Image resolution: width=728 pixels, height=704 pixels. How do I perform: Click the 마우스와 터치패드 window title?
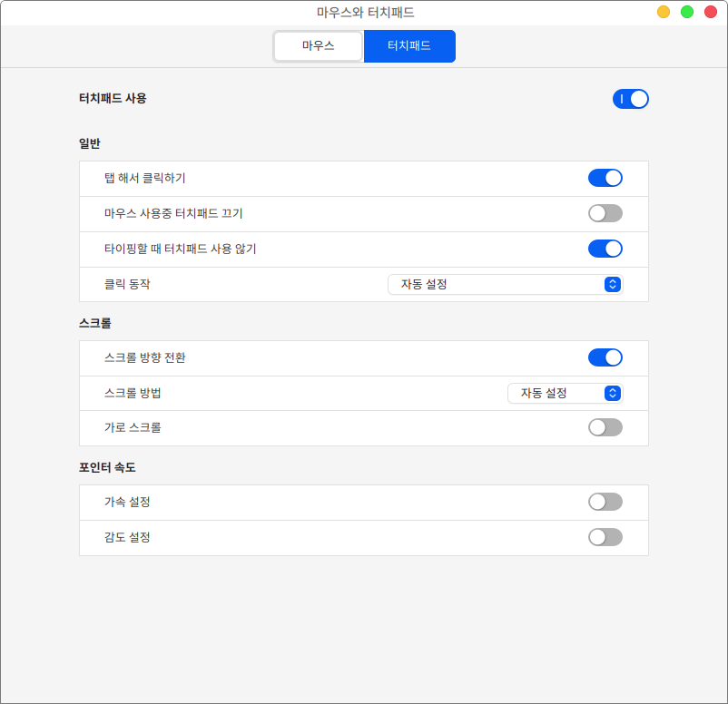point(365,13)
